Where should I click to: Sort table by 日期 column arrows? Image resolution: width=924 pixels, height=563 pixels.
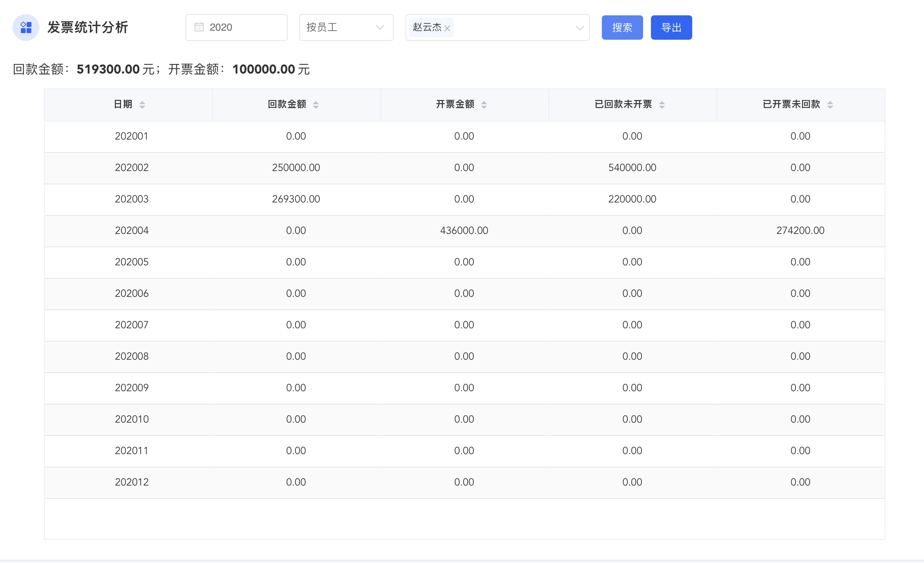[142, 105]
